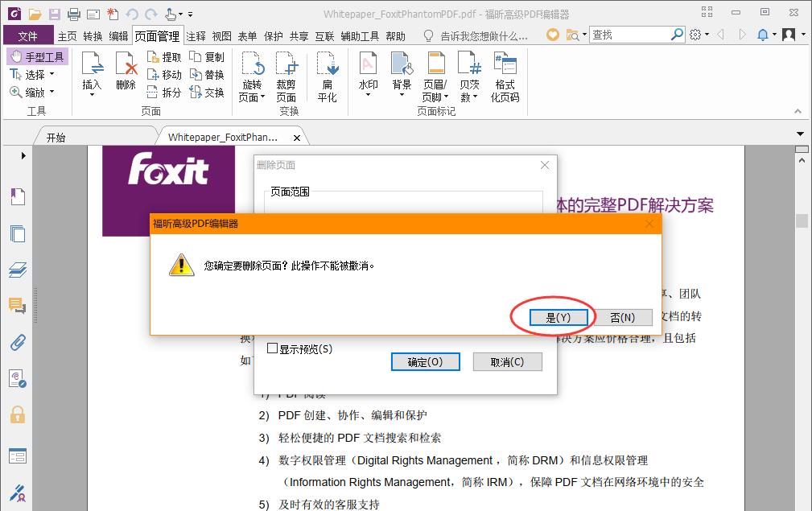Click the line "3) 轻松便捷的 PDF 文档搜索和检索"

[350, 438]
